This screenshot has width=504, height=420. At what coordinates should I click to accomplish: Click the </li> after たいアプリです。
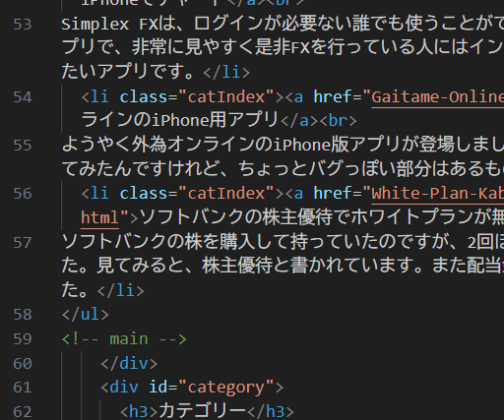(x=226, y=72)
